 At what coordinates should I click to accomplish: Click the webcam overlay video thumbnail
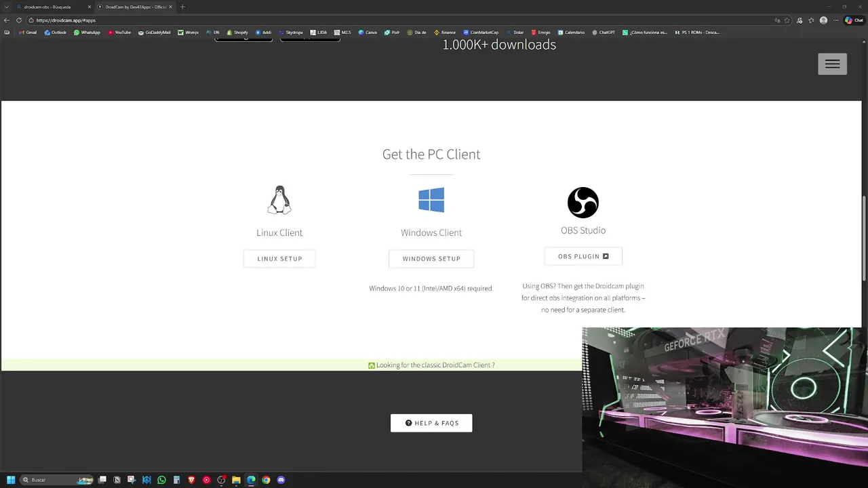pos(725,407)
